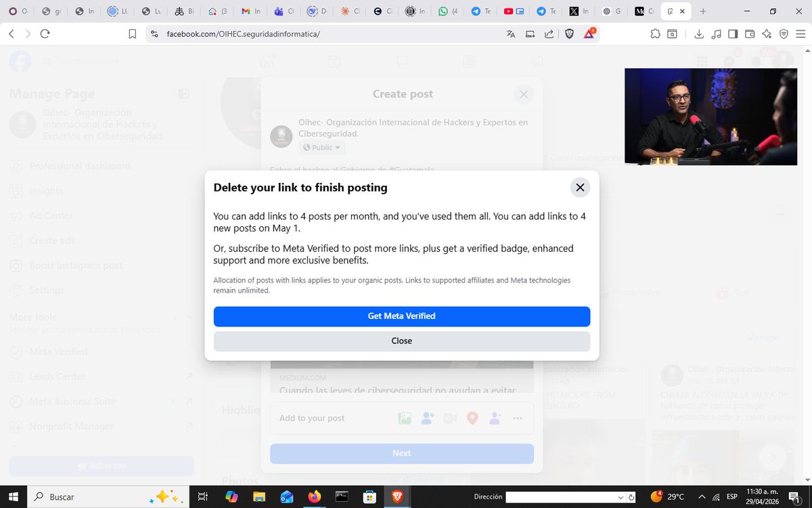Open Brave Rewards triangle icon
The image size is (812, 508).
click(589, 34)
